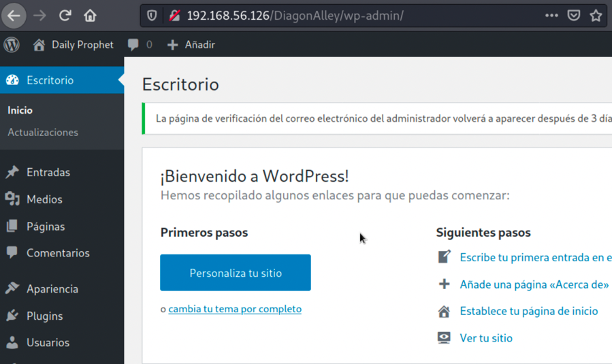Open the Añadir new content menu
Image resolution: width=612 pixels, height=364 pixels.
[x=200, y=45]
